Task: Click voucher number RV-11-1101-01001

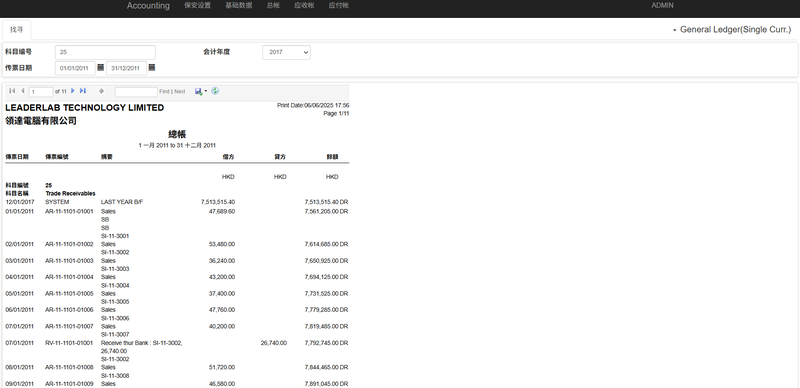Action: (x=69, y=343)
